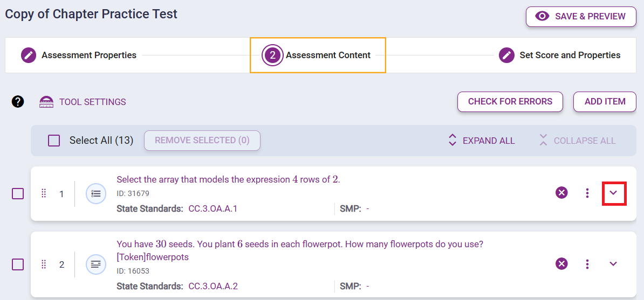
Task: Open more options menu for item 1
Action: [x=587, y=193]
